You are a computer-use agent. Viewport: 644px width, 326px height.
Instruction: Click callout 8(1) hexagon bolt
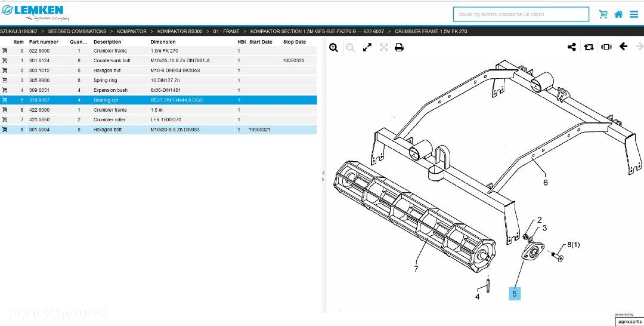pos(574,245)
